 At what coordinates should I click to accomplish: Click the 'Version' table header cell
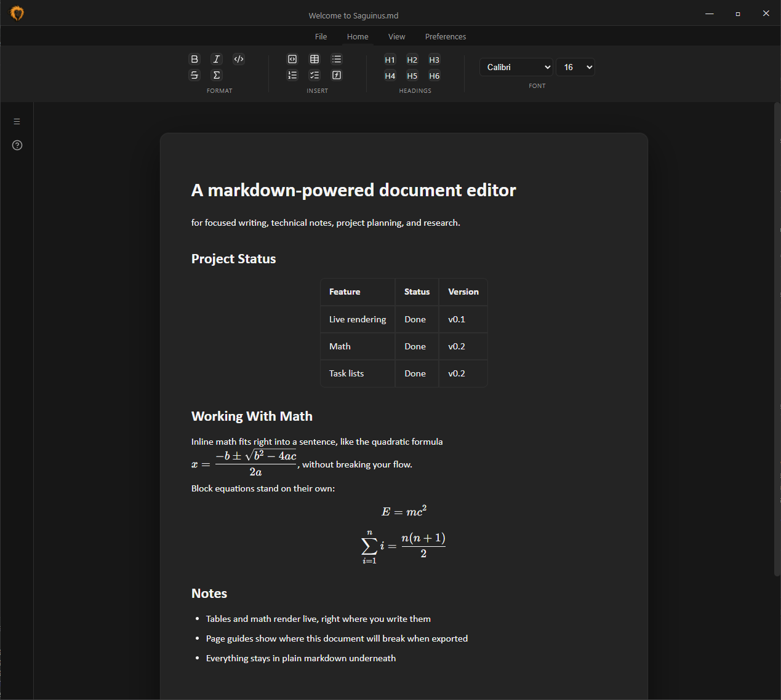click(x=463, y=292)
